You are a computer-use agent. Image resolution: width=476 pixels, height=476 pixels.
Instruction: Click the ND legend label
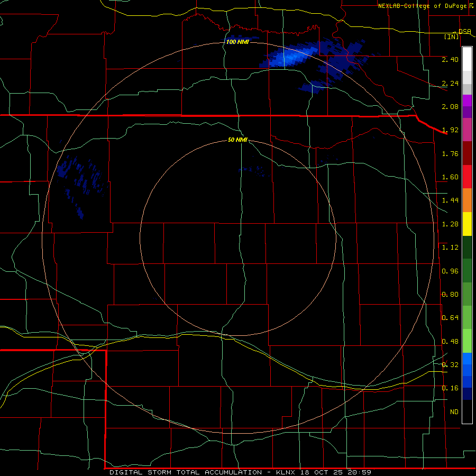pos(454,412)
